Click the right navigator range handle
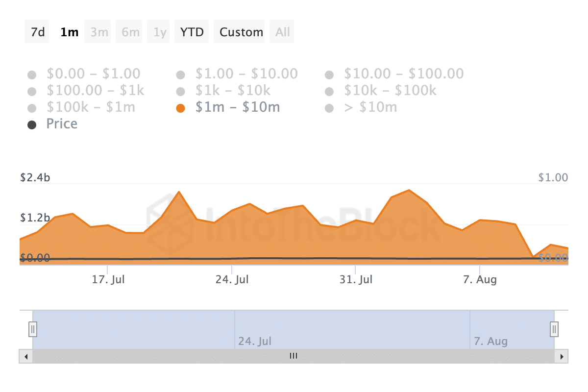Viewport: 588px width, 392px height. tap(554, 328)
